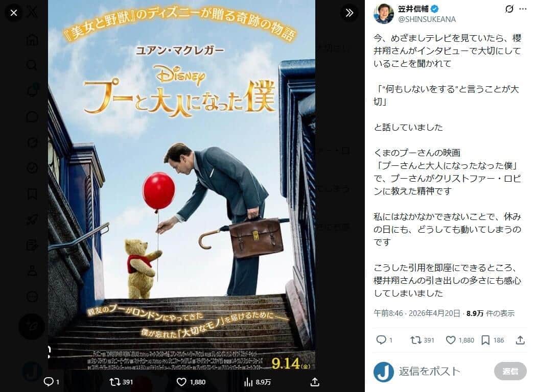Open the more options menu for the post

coord(523,9)
